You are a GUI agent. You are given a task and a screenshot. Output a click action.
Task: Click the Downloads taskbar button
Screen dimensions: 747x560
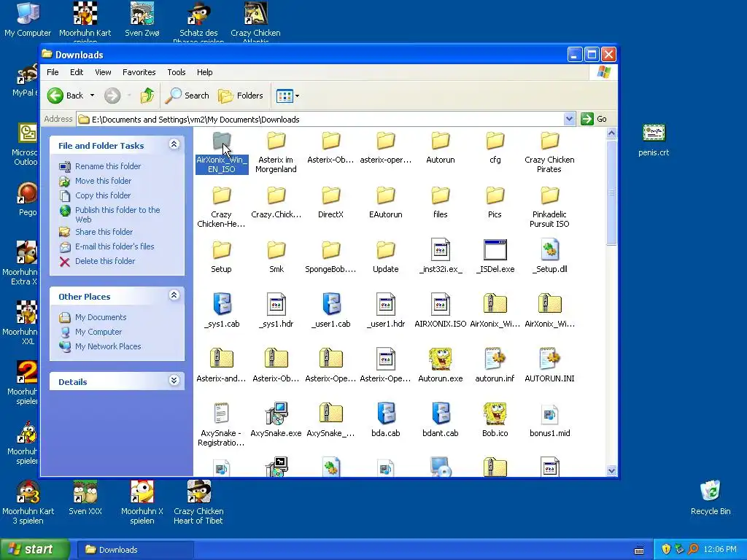pos(136,550)
